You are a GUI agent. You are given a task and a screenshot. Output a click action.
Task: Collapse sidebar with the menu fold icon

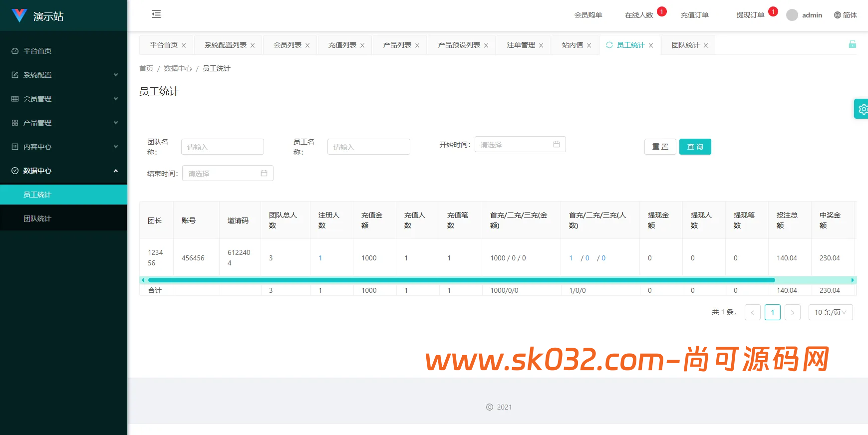156,14
